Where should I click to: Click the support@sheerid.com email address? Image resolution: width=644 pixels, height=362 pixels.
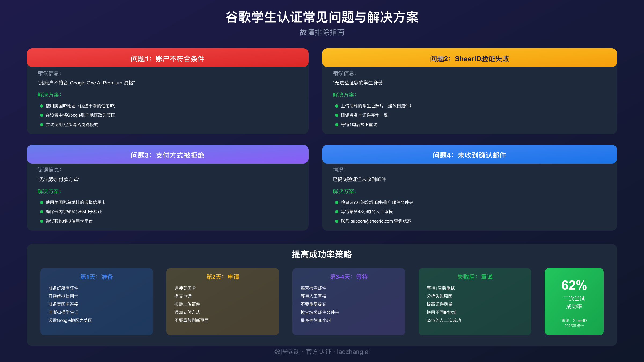[x=372, y=221]
